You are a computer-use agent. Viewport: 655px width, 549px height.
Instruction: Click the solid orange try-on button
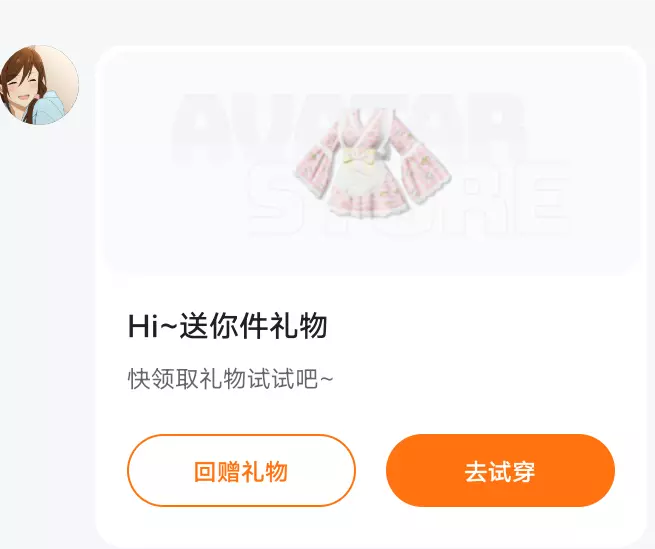tap(500, 470)
